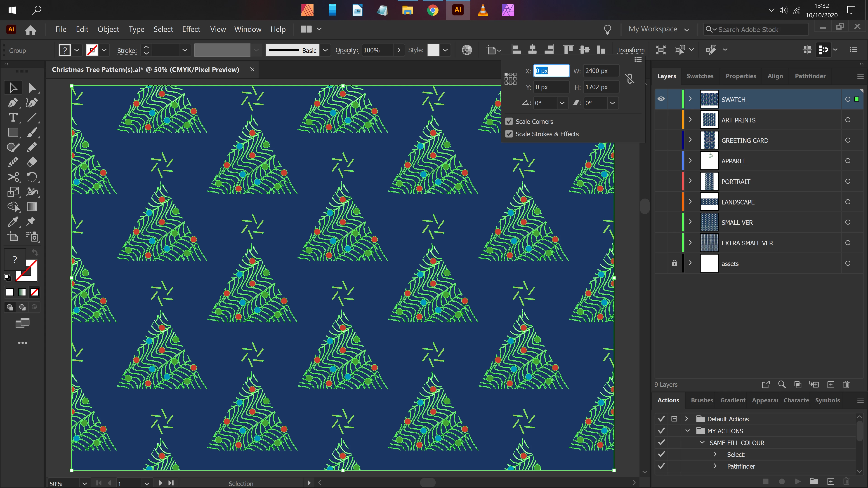Select the Scissors tool
The height and width of the screenshot is (488, 868).
[x=13, y=177]
